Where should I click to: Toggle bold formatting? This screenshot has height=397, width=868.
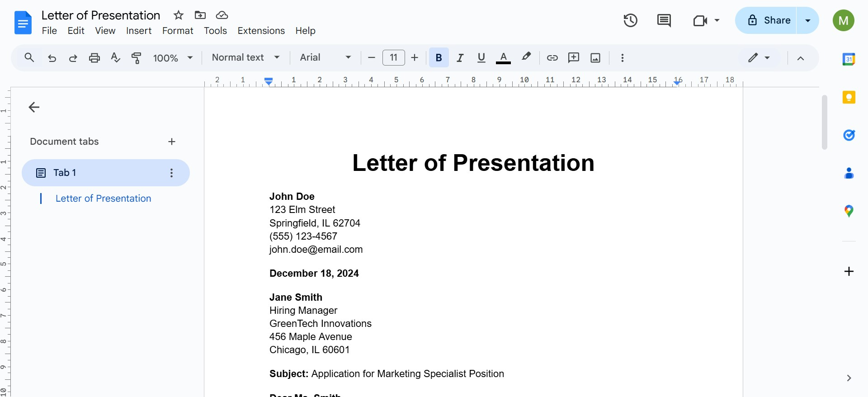pos(439,58)
